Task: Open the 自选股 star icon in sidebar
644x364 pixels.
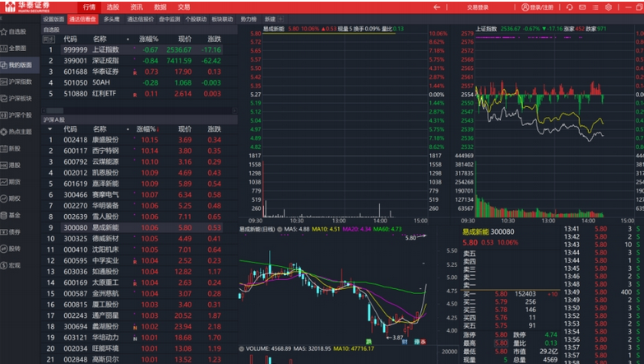Action: (x=4, y=31)
